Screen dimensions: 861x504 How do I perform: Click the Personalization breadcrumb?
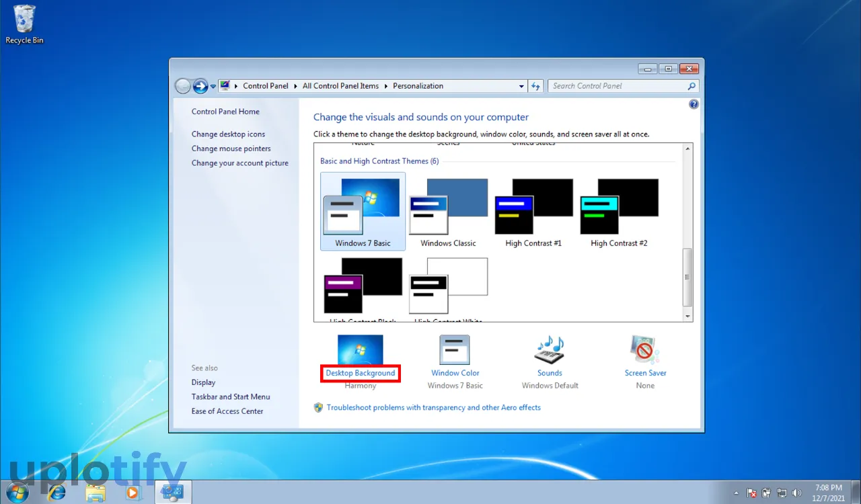(x=418, y=86)
